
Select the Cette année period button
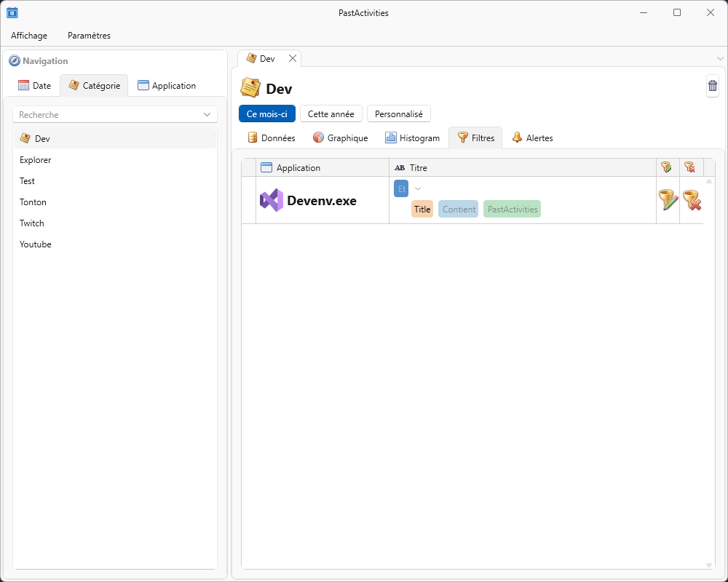click(331, 114)
